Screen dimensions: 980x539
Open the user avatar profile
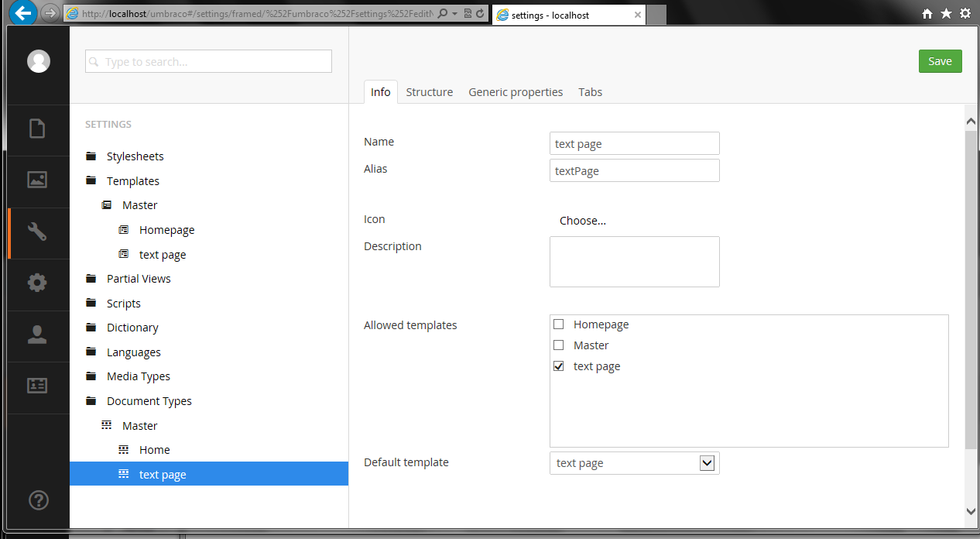39,62
